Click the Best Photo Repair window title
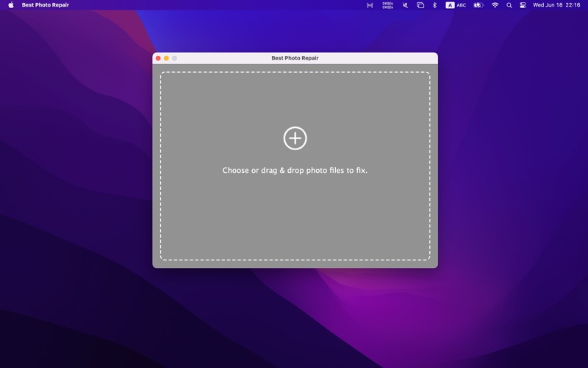 point(295,58)
